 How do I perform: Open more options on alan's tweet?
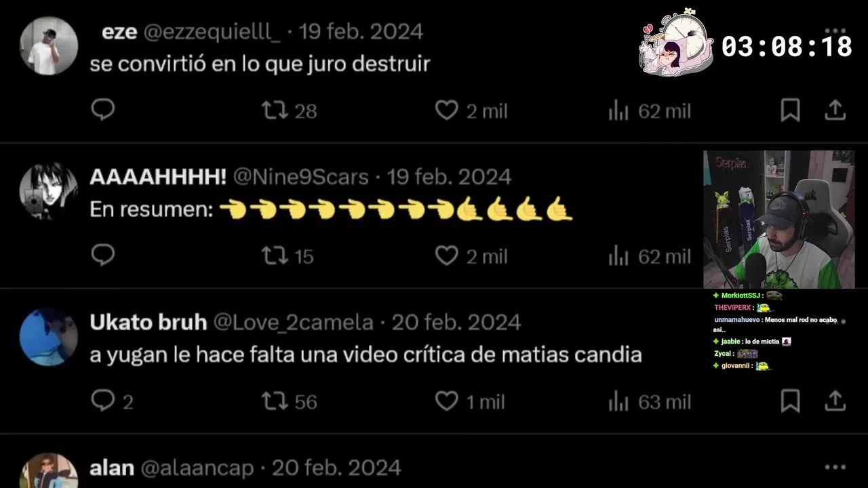pyautogui.click(x=835, y=467)
